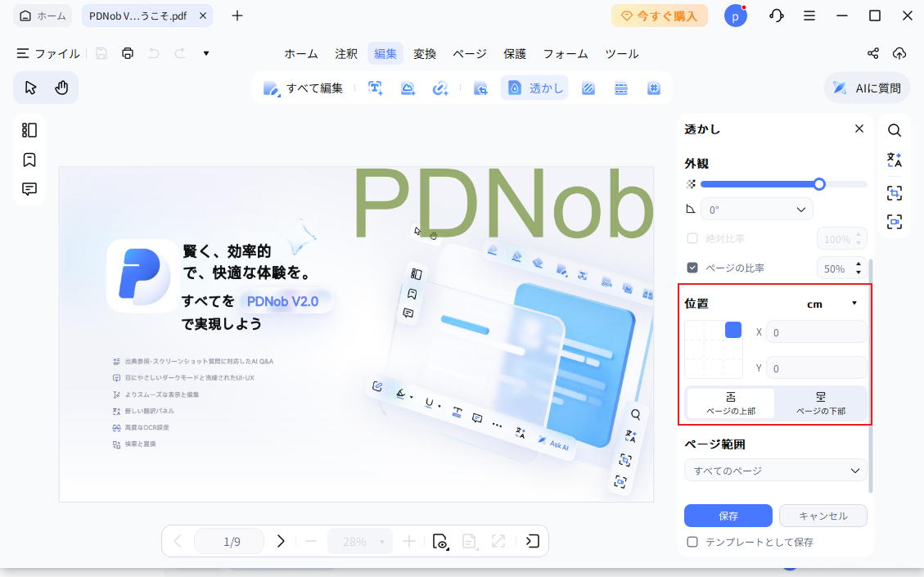Open the rotation angle dropdown showing 0°

(756, 209)
